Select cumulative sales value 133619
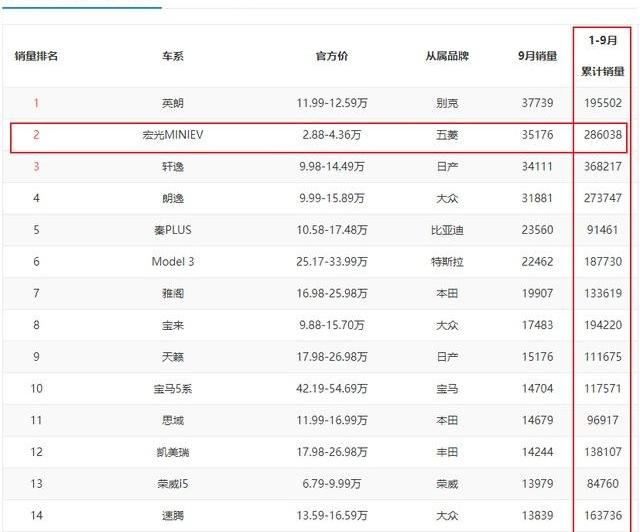The width and height of the screenshot is (640, 532). coord(603,294)
